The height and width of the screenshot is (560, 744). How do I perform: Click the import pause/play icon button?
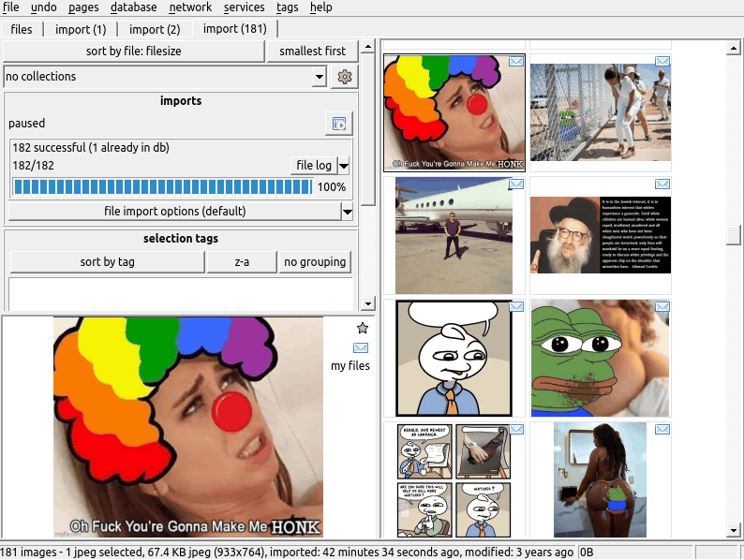pyautogui.click(x=339, y=124)
